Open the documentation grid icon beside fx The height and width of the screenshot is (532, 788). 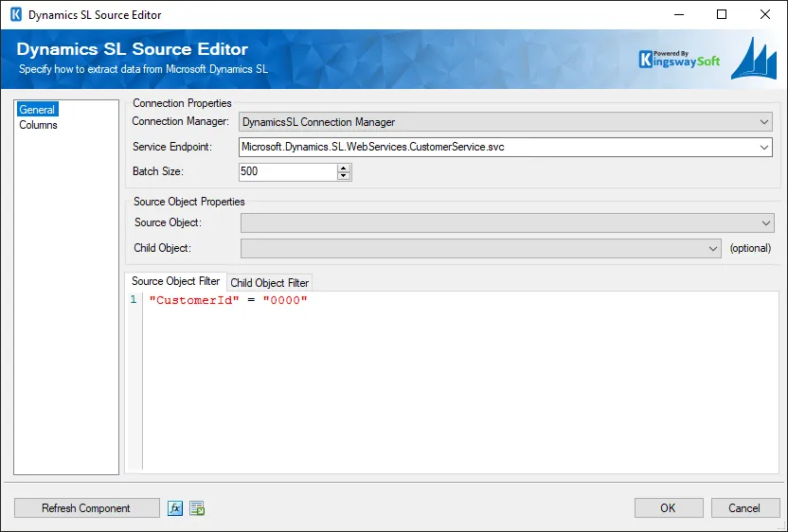click(197, 508)
